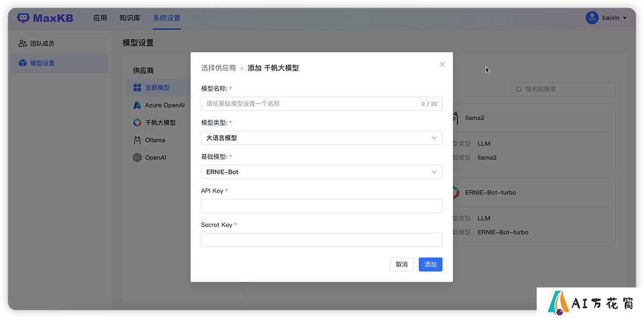Click the 全部模型 grid icon
Image resolution: width=644 pixels, height=318 pixels.
(137, 87)
